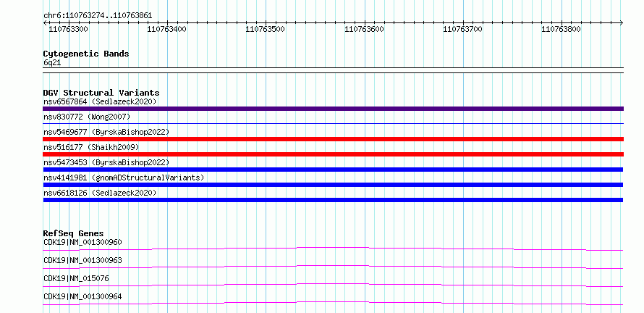Click ruler position 110763400

point(166,29)
